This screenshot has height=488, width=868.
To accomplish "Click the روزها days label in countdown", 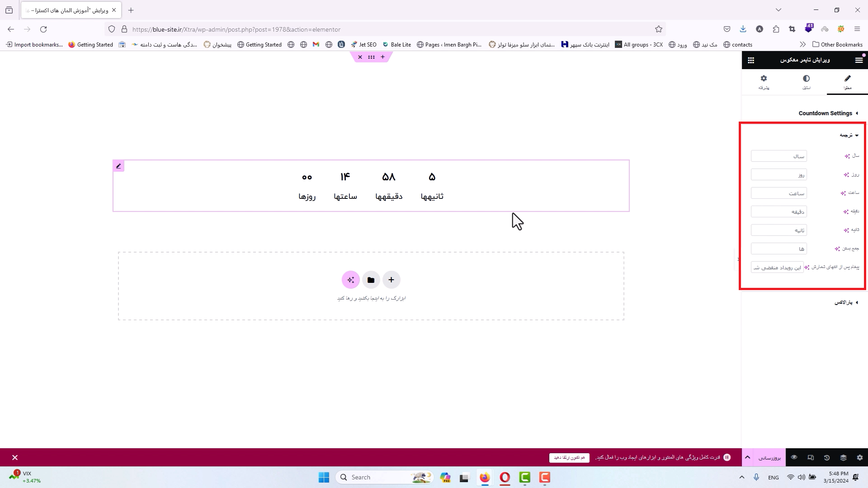I will [x=307, y=196].
